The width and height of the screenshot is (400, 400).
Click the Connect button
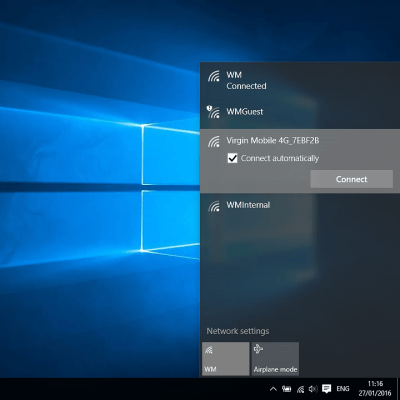(x=352, y=179)
